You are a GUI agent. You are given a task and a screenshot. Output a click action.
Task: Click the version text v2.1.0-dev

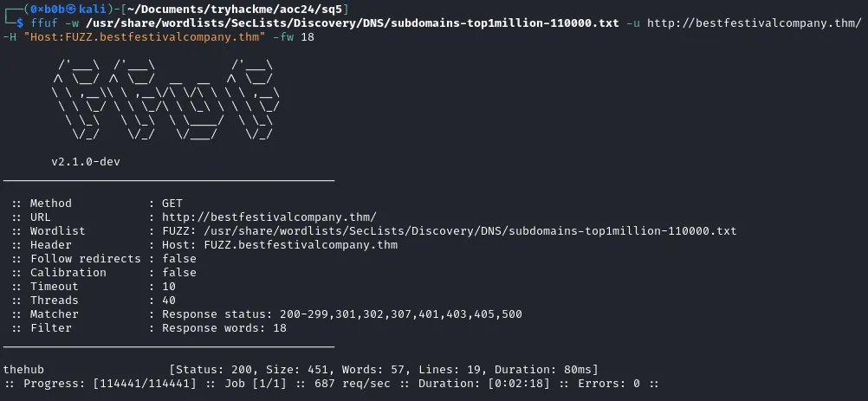[x=85, y=162]
